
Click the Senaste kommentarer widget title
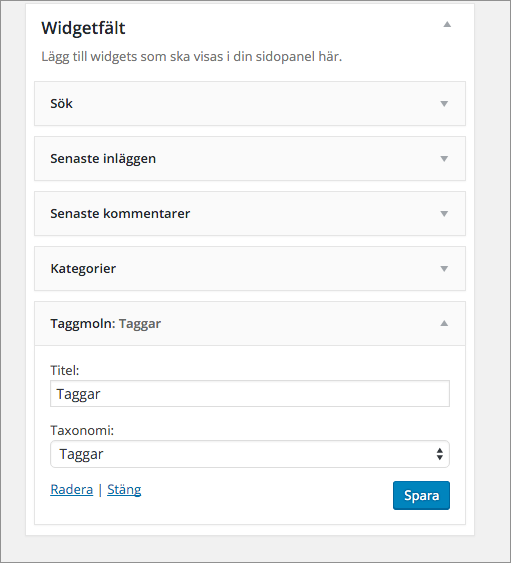click(x=120, y=214)
